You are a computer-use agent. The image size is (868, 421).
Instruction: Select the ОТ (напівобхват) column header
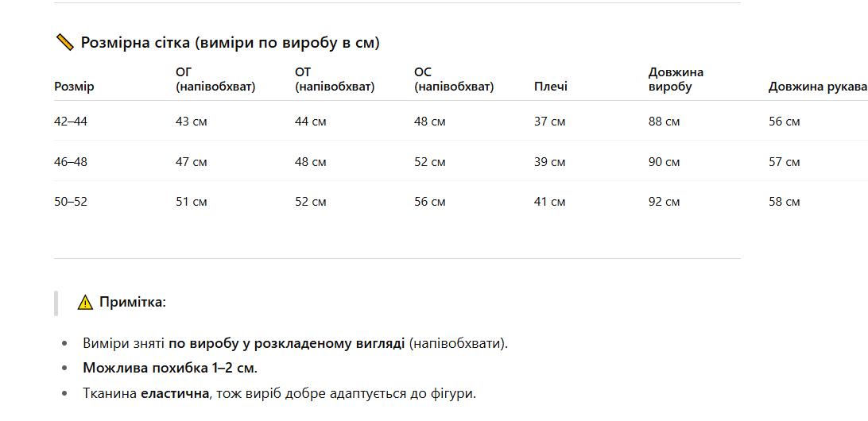(335, 79)
